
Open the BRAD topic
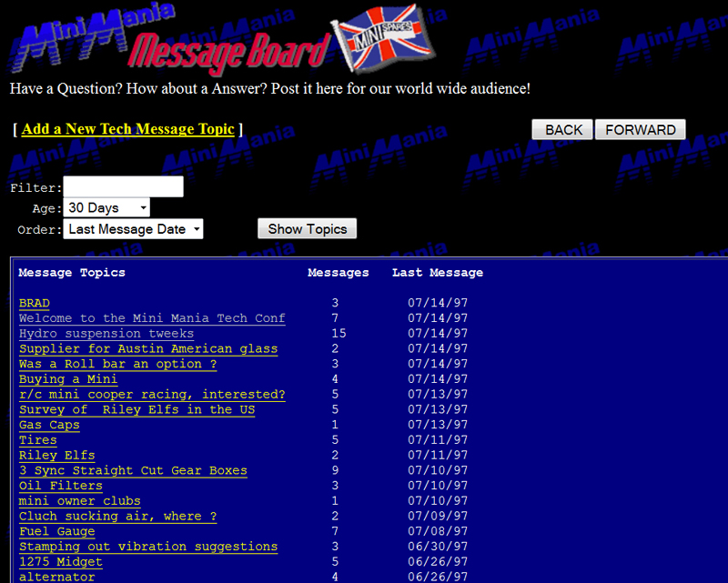[35, 303]
